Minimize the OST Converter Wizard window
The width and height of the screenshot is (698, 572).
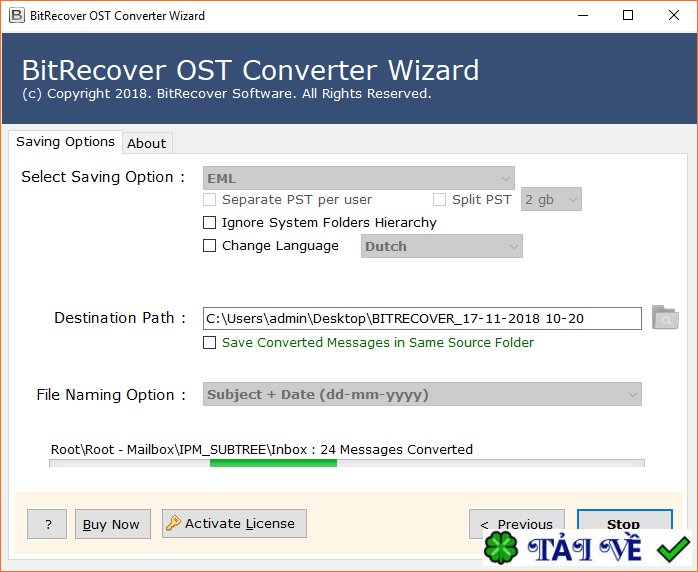coord(583,16)
